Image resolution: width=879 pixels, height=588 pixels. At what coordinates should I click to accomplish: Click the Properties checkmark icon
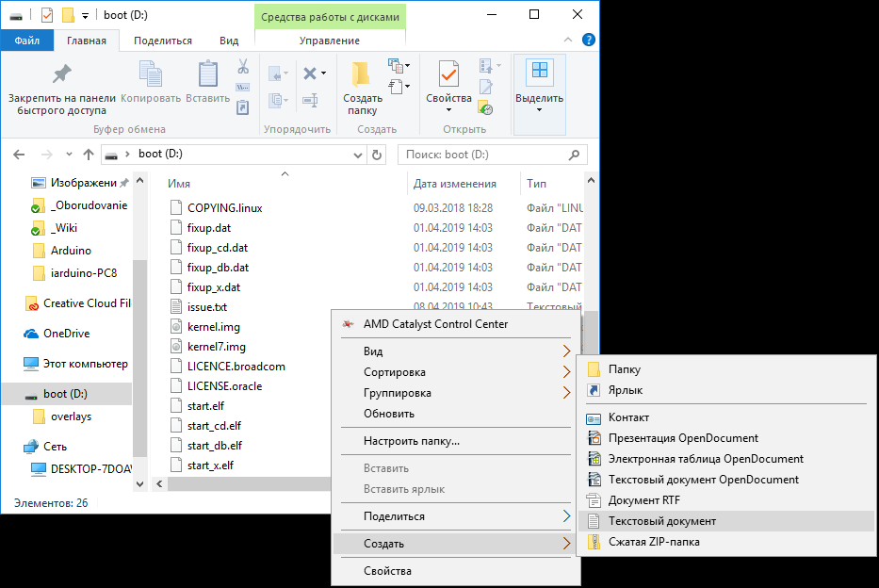(x=448, y=74)
